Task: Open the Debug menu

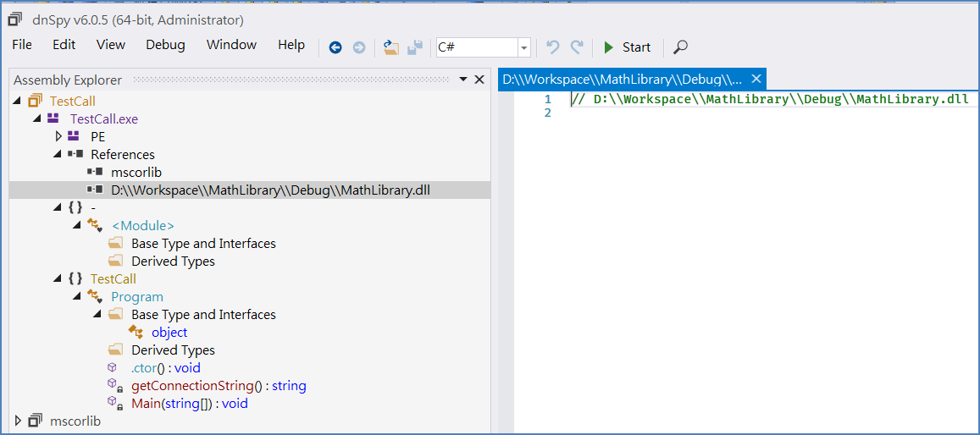Action: (165, 45)
